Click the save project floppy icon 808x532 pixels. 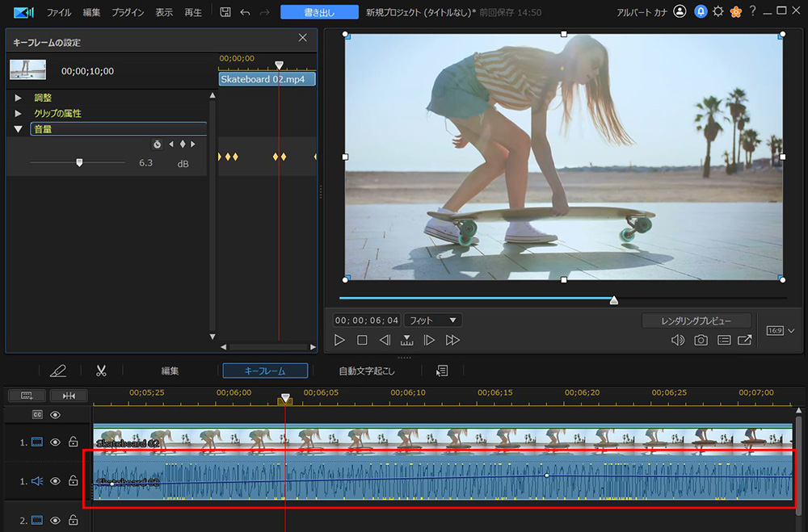[225, 12]
